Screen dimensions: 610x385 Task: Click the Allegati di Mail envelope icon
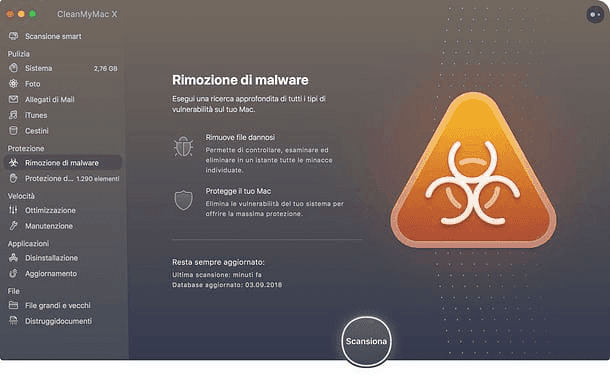[14, 99]
